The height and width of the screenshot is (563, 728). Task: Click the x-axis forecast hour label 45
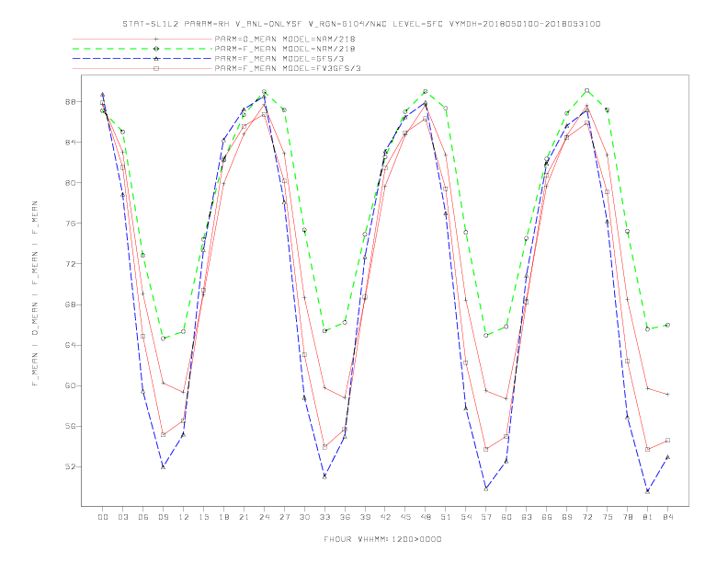405,517
